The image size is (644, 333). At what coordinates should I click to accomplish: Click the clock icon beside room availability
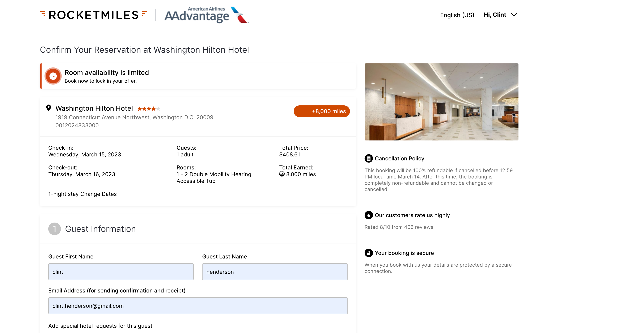53,76
